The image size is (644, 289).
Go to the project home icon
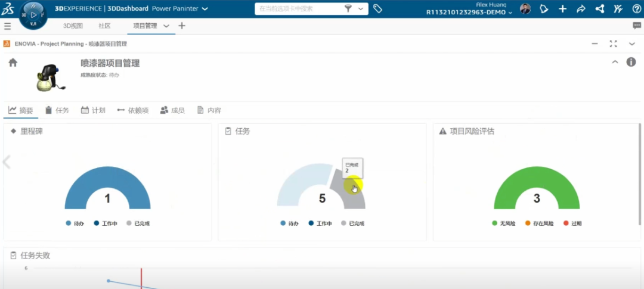(x=13, y=63)
